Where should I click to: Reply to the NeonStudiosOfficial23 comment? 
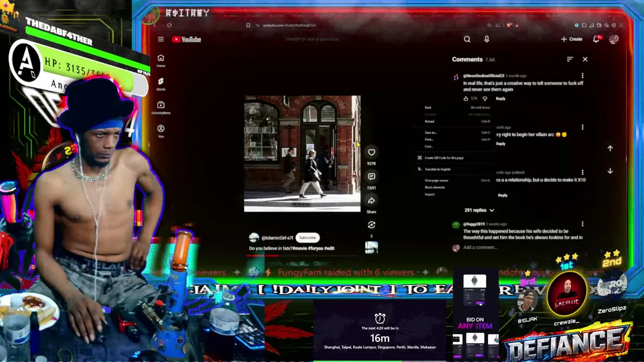[x=500, y=99]
